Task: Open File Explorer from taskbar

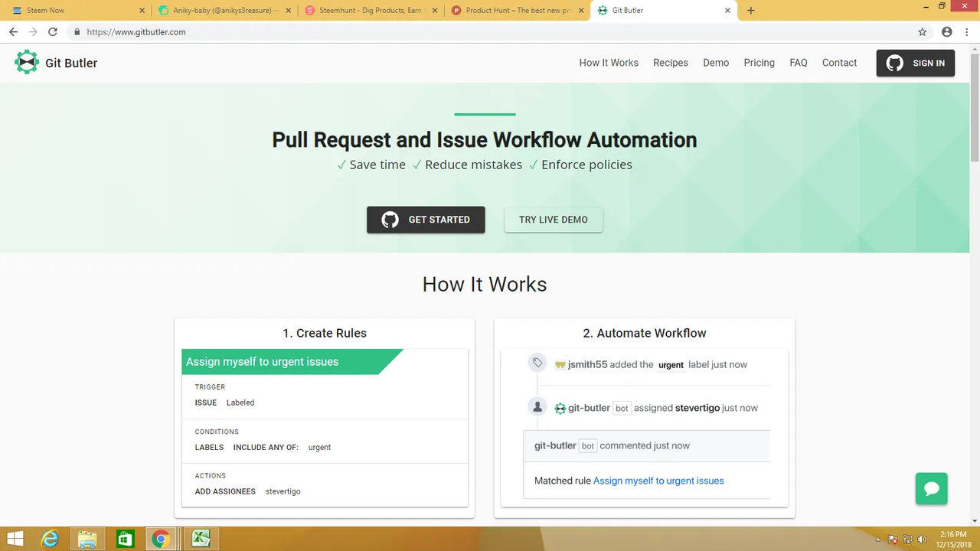Action: pyautogui.click(x=87, y=539)
